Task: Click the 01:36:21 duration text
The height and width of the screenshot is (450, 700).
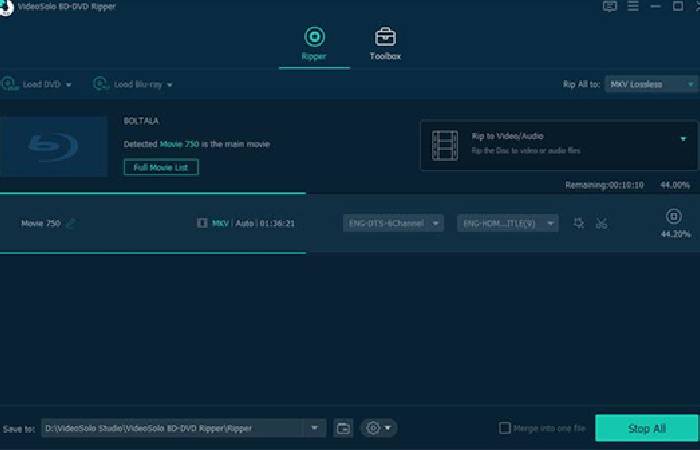Action: [x=277, y=223]
